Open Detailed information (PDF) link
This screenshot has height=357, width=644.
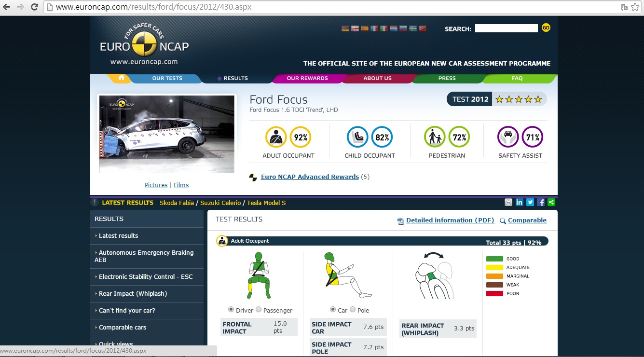[450, 220]
